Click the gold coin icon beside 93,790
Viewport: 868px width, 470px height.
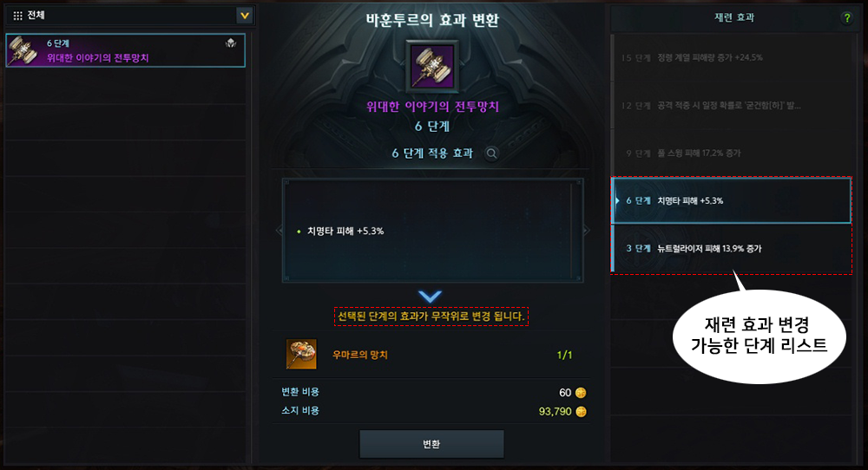point(581,411)
